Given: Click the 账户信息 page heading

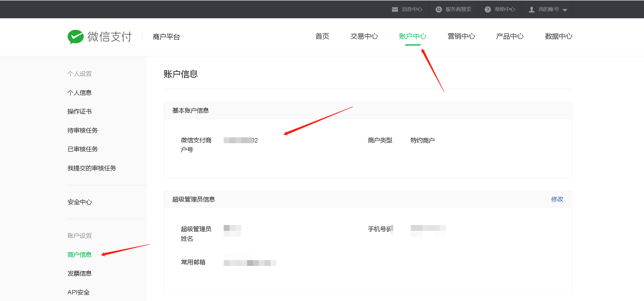Looking at the screenshot, I should 181,74.
